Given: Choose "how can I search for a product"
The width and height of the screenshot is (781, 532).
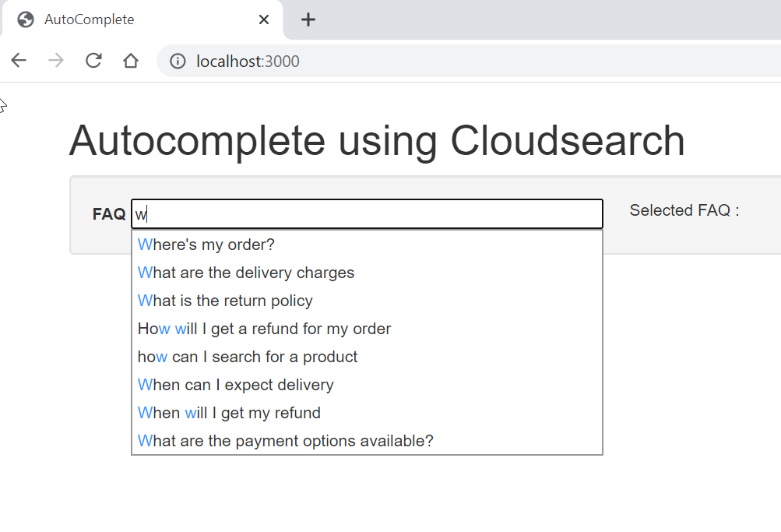Looking at the screenshot, I should click(247, 356).
